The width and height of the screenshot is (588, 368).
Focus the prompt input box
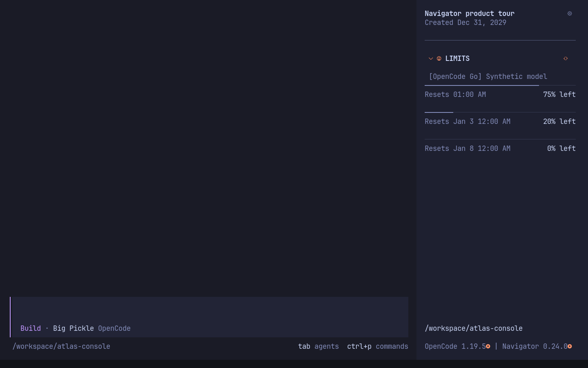coord(210,317)
